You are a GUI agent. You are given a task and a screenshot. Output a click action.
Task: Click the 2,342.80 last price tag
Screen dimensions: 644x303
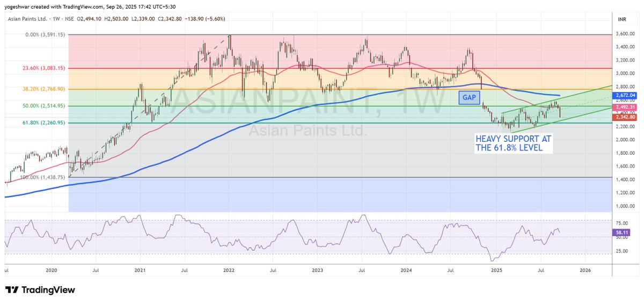point(626,117)
